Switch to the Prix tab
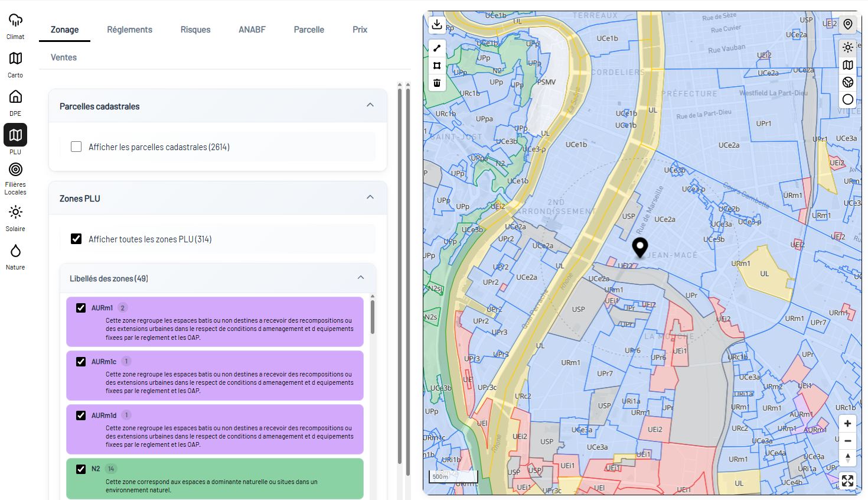 coord(360,30)
